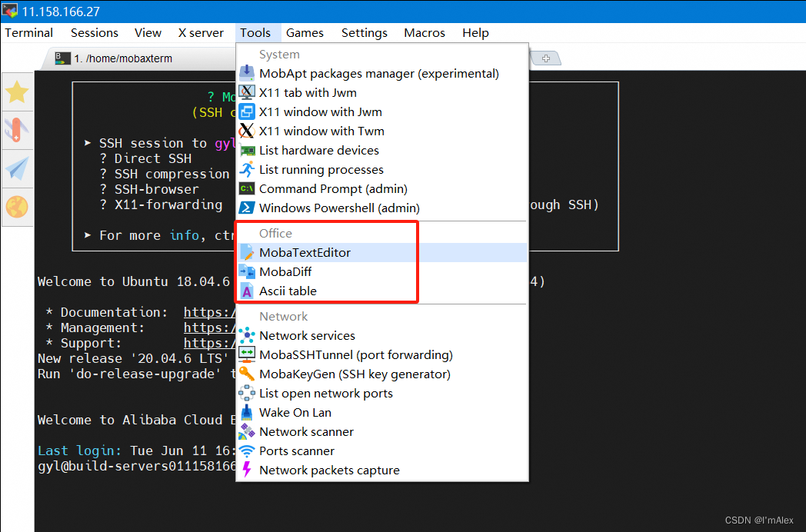This screenshot has height=532, width=806.
Task: Open the Settings menu
Action: [x=365, y=33]
